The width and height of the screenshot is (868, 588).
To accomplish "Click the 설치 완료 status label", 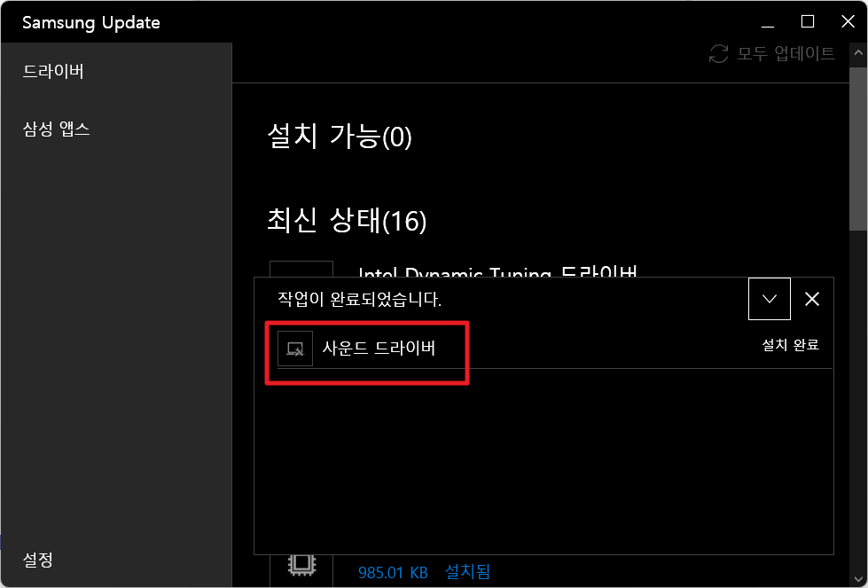I will click(790, 345).
